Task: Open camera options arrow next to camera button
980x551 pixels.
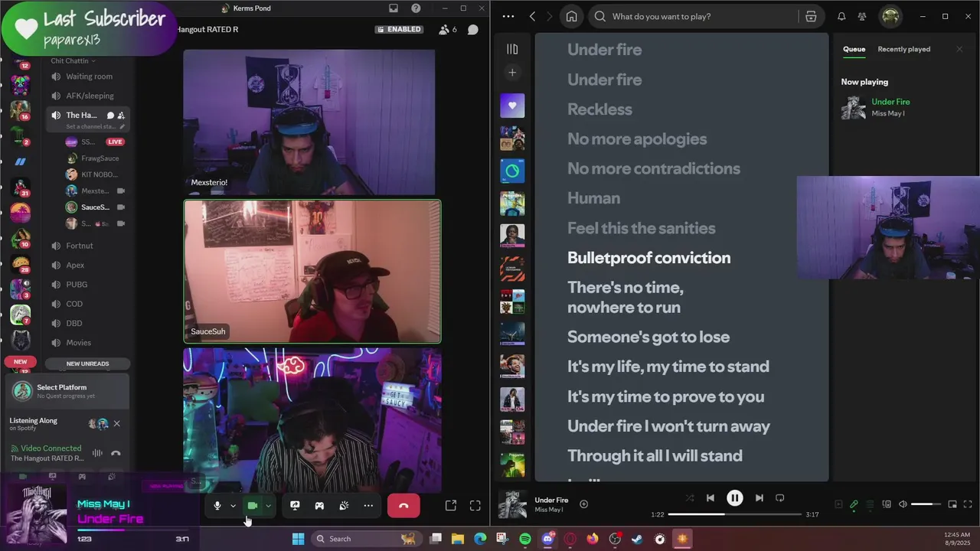Action: [x=268, y=506]
